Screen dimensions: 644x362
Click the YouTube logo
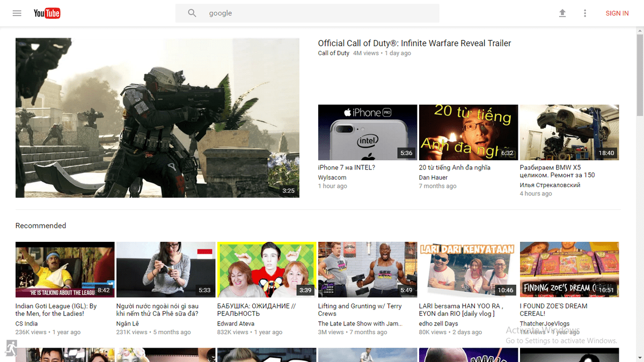click(x=47, y=13)
